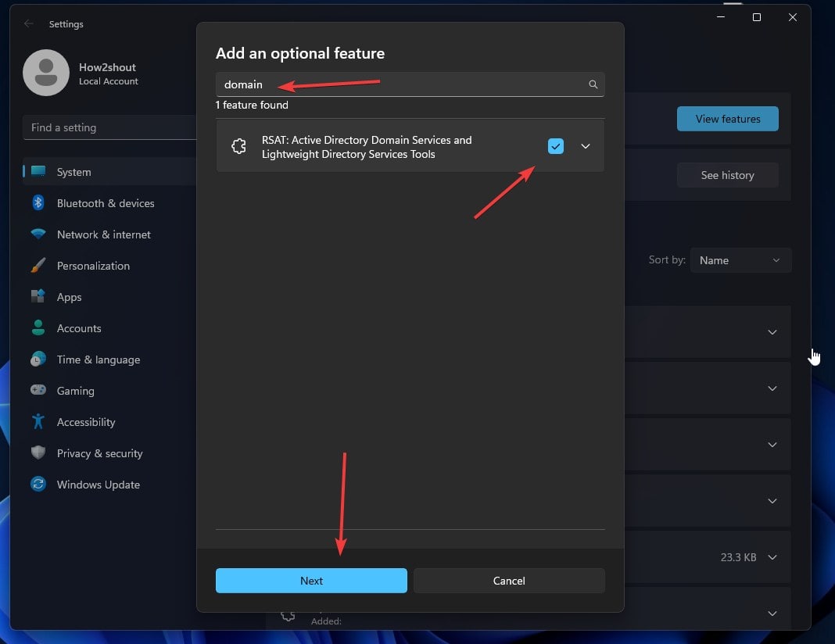Screen dimensions: 835x644
Task: Go to Network & internet settings
Action: 109,234
